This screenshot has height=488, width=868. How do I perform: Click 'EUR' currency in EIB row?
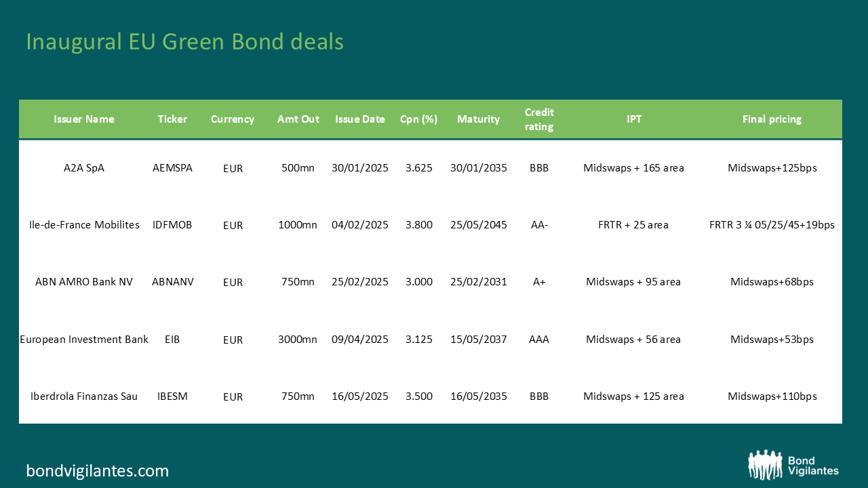pyautogui.click(x=233, y=340)
